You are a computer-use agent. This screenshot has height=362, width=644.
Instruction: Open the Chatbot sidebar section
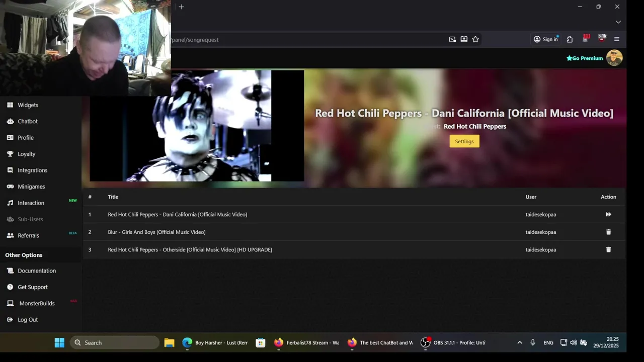28,121
